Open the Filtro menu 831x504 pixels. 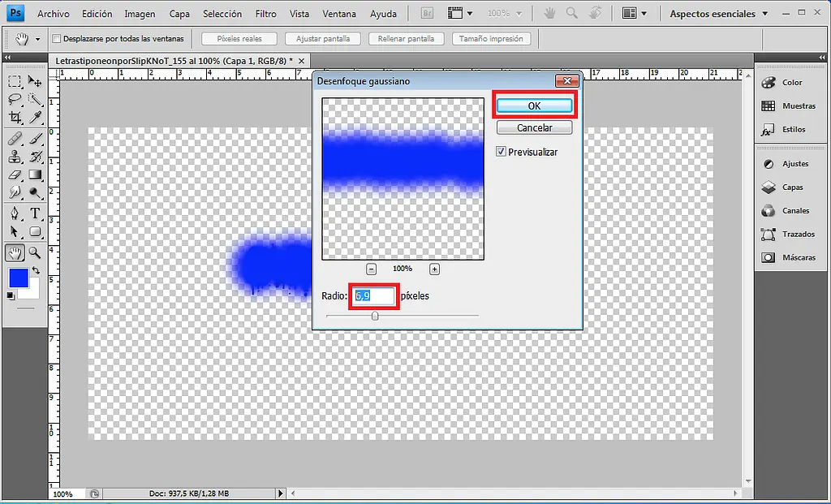point(265,13)
